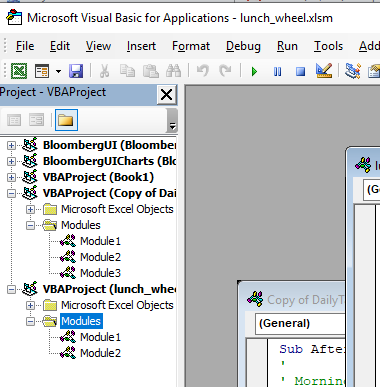Select BloombergUI project in tree

[109, 145]
